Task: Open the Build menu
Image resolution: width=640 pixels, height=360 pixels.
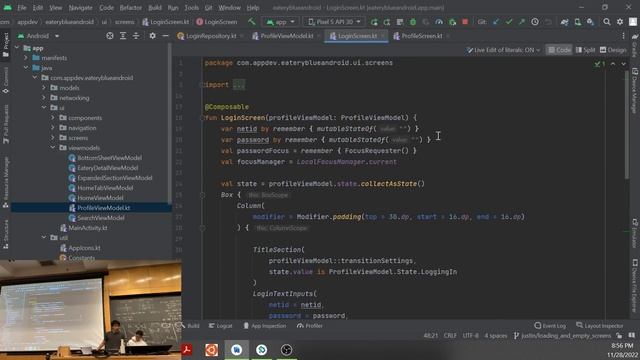Action: click(155, 8)
